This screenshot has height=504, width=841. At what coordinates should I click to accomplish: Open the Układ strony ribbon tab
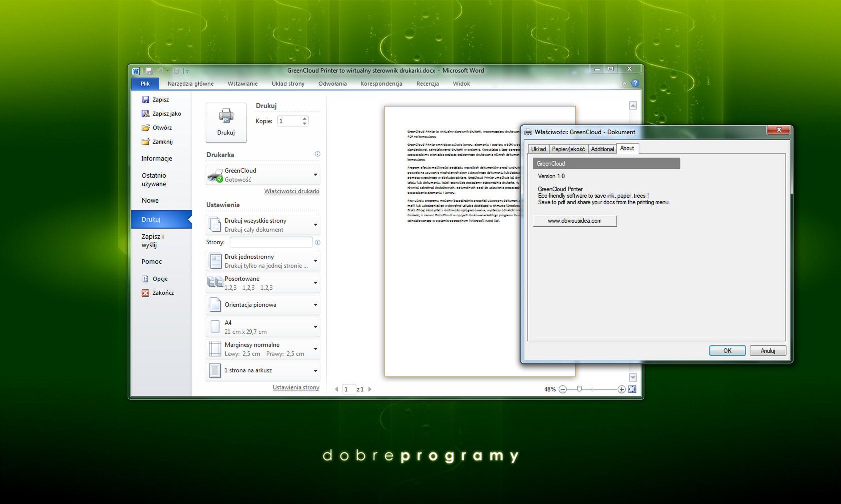tap(288, 84)
